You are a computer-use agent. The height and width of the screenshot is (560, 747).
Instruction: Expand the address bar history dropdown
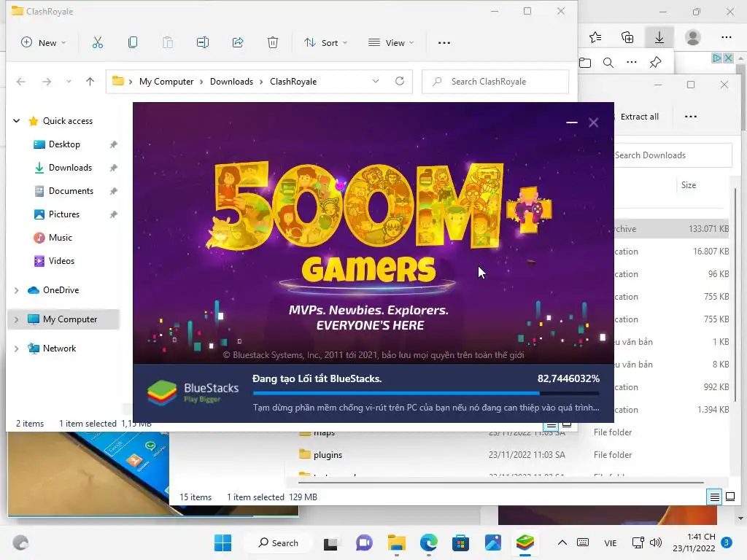pyautogui.click(x=376, y=82)
